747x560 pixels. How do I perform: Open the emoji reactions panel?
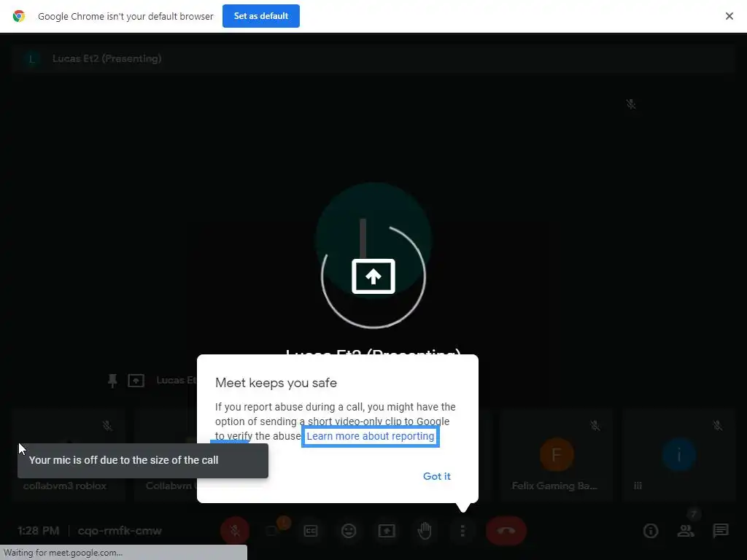[x=349, y=531]
